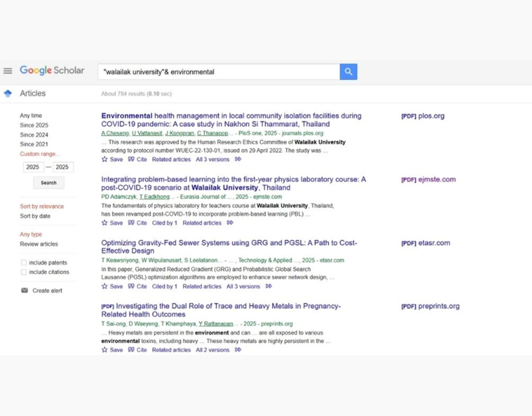
Task: Enable the include patents checkbox
Action: (x=24, y=262)
